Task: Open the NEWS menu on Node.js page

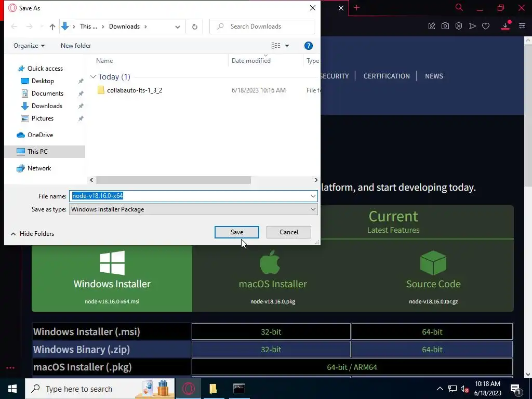Action: pyautogui.click(x=434, y=76)
